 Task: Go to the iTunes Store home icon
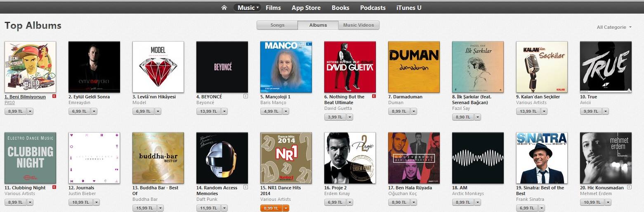tap(224, 7)
